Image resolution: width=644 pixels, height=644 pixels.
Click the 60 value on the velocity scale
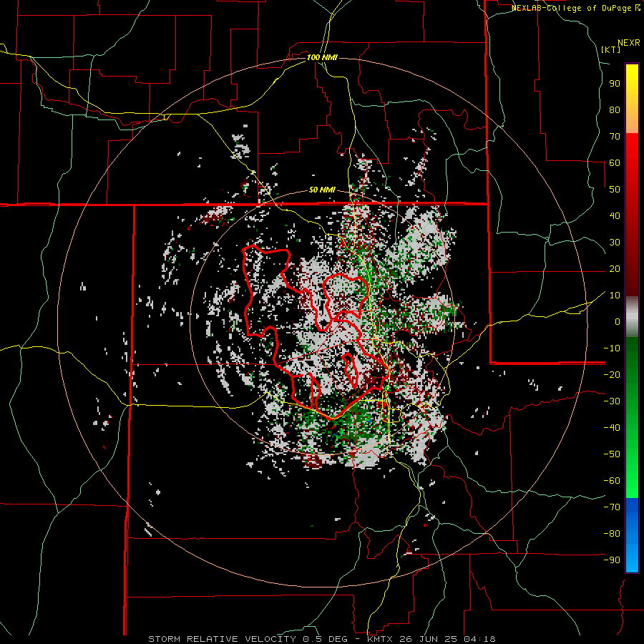(615, 163)
